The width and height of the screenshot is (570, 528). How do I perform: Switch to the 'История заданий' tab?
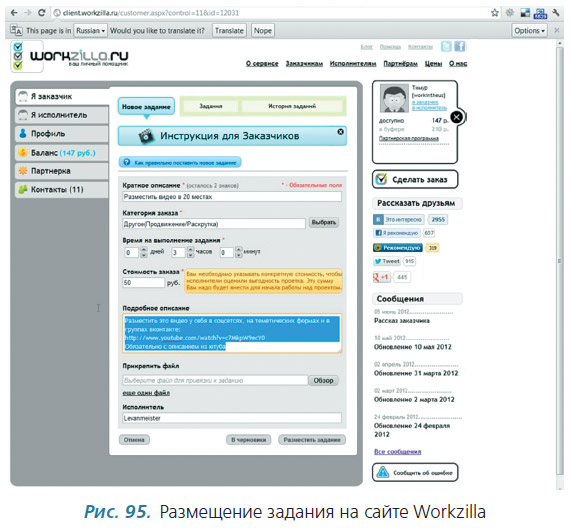click(292, 106)
